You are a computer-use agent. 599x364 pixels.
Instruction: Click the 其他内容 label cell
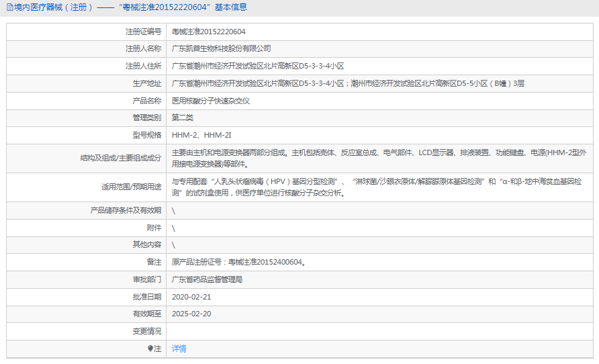click(146, 244)
